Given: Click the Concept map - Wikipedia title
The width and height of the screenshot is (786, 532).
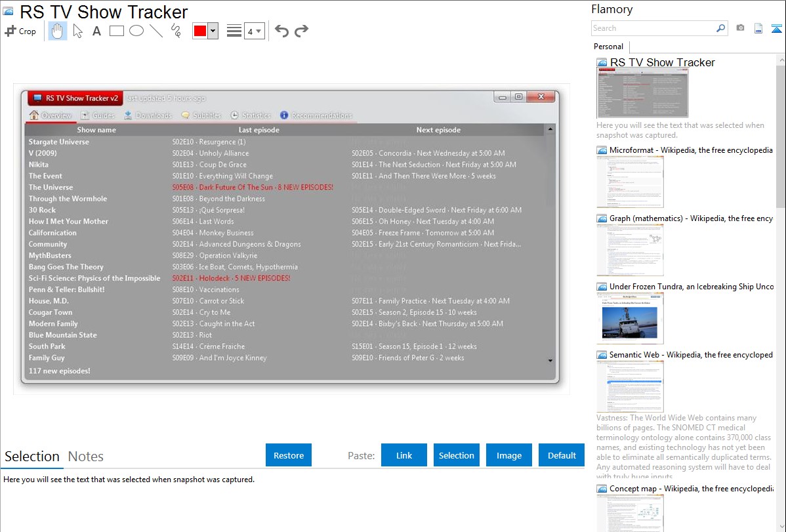Looking at the screenshot, I should click(691, 488).
